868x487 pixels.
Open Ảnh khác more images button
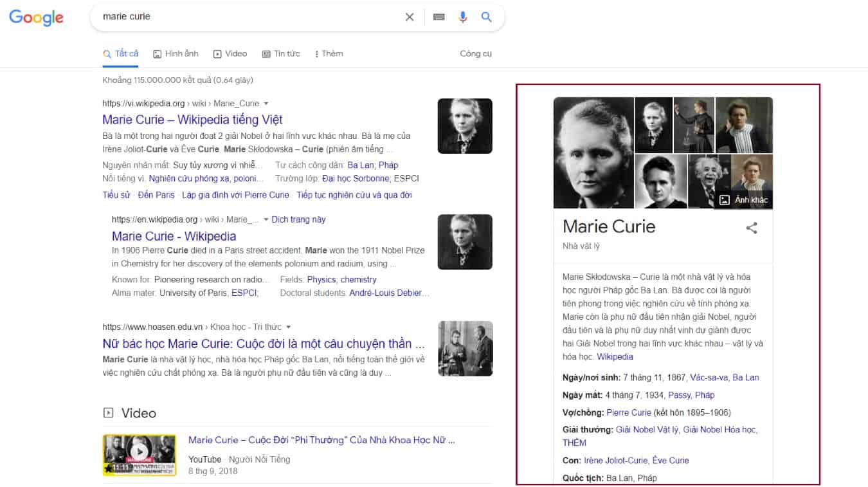point(744,200)
